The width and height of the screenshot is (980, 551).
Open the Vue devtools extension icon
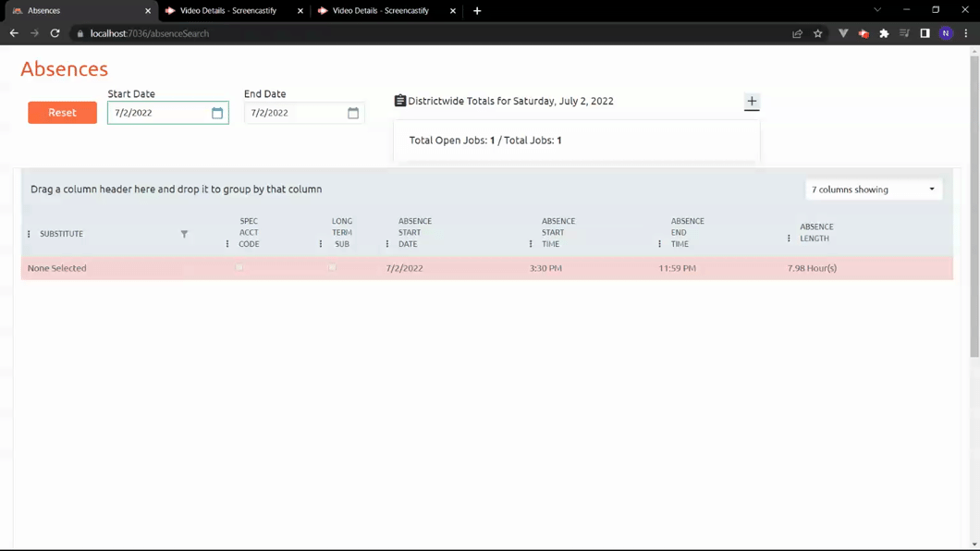click(x=843, y=33)
